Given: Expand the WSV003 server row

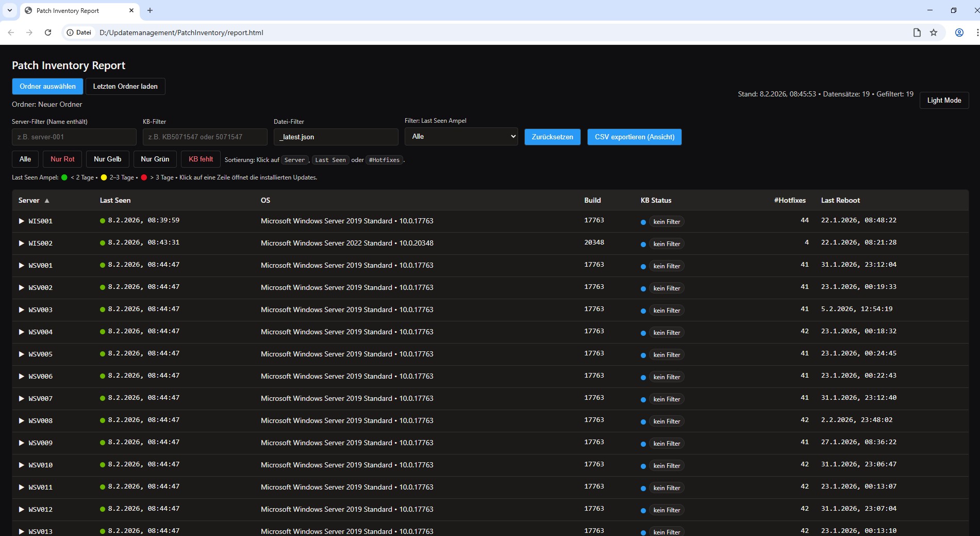Looking at the screenshot, I should [x=22, y=310].
